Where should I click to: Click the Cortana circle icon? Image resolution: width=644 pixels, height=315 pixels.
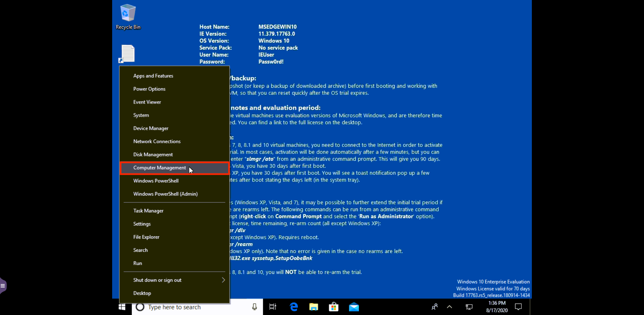140,307
